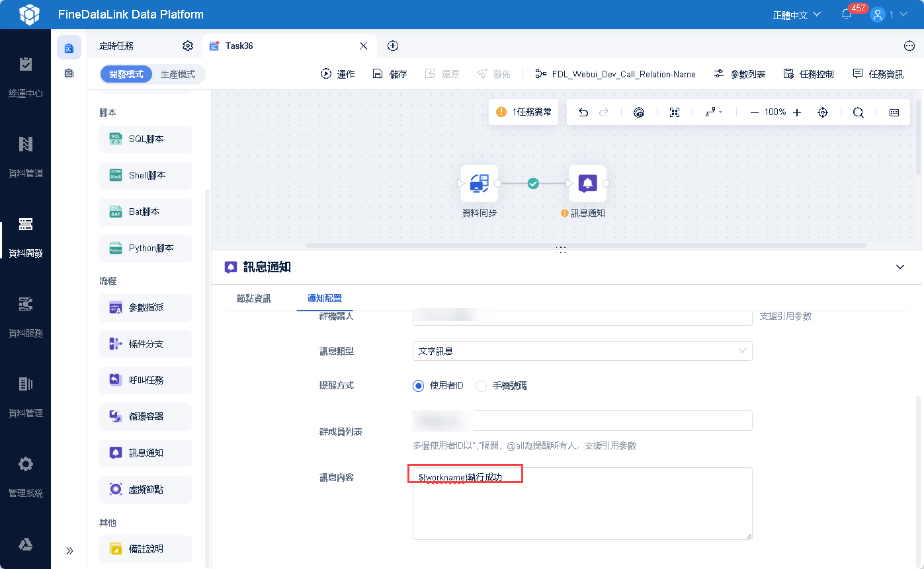924x569 pixels.
Task: Click the keyboard shortcuts icon in canvas toolbar
Action: pyautogui.click(x=894, y=112)
